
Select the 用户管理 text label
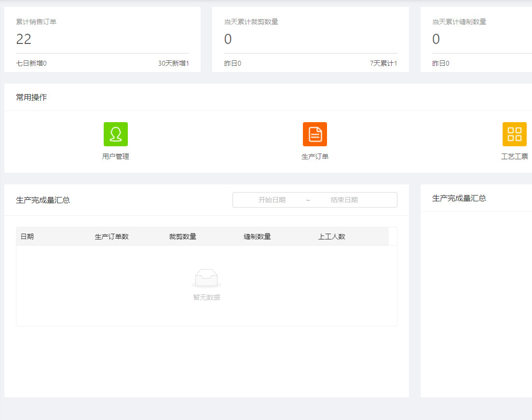click(115, 157)
